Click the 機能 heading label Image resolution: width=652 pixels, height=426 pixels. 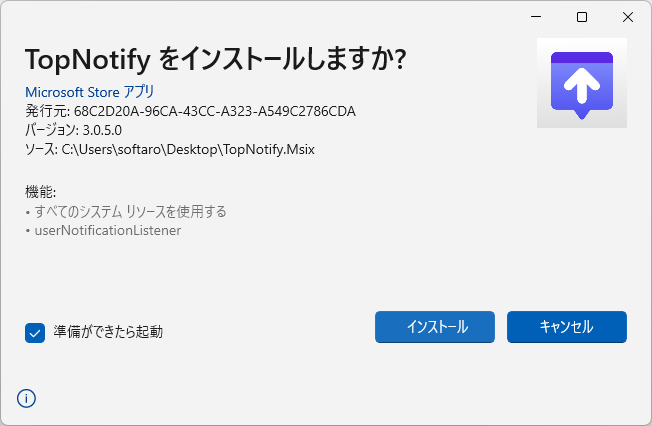[40, 192]
